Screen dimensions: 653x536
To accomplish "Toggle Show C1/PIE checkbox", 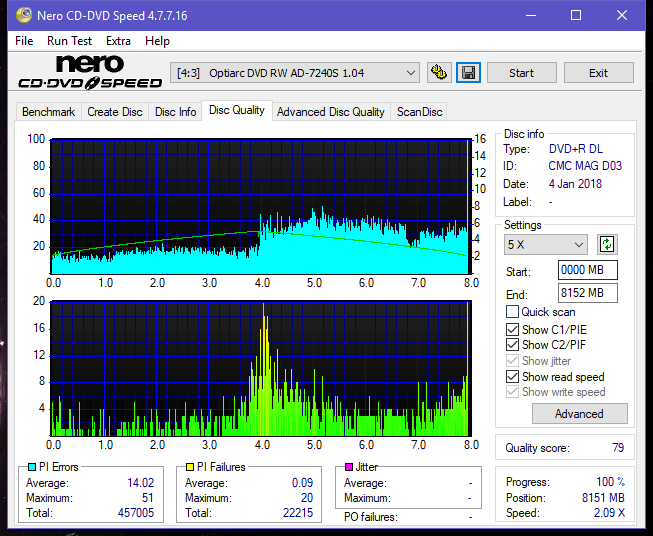I will tap(512, 329).
